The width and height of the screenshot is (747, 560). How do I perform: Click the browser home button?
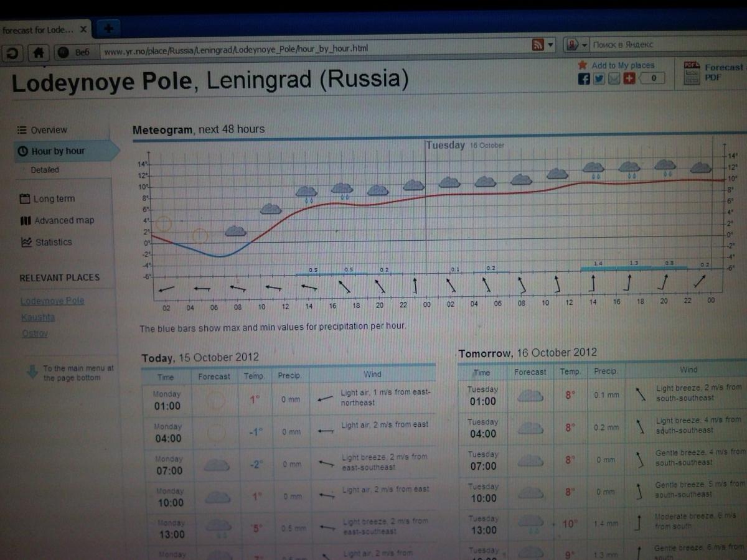coord(39,53)
